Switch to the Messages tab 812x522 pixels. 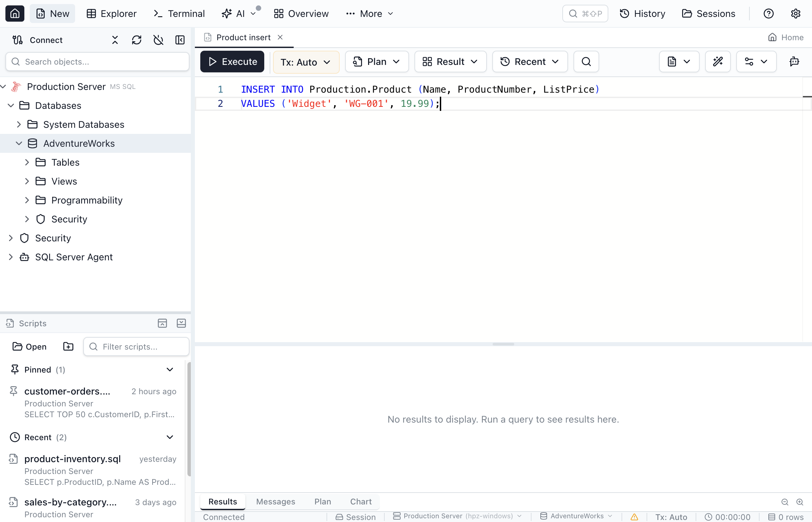pyautogui.click(x=275, y=502)
